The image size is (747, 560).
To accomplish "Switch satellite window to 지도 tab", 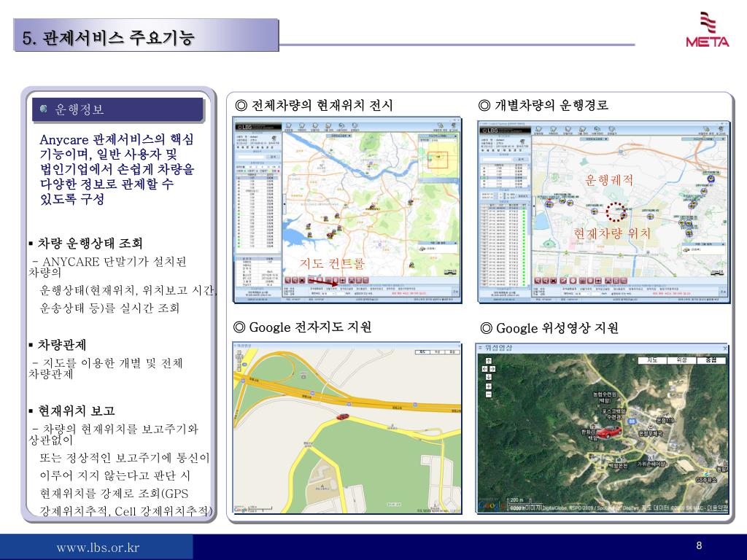I will tap(652, 360).
